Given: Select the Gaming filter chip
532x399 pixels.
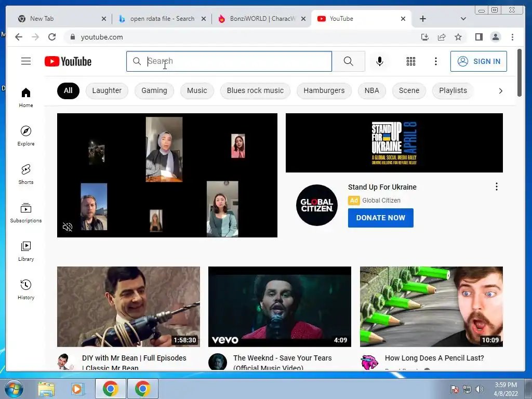Looking at the screenshot, I should pos(154,90).
